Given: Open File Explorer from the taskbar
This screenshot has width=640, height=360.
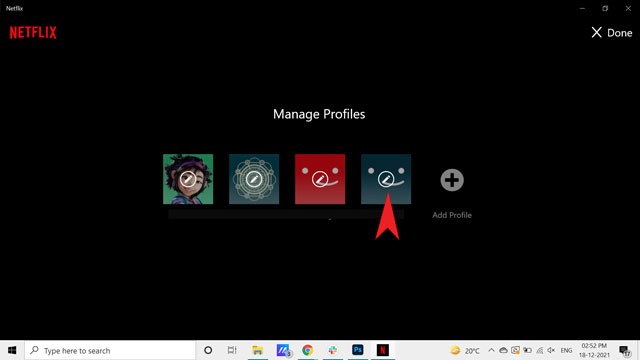Looking at the screenshot, I should [257, 350].
